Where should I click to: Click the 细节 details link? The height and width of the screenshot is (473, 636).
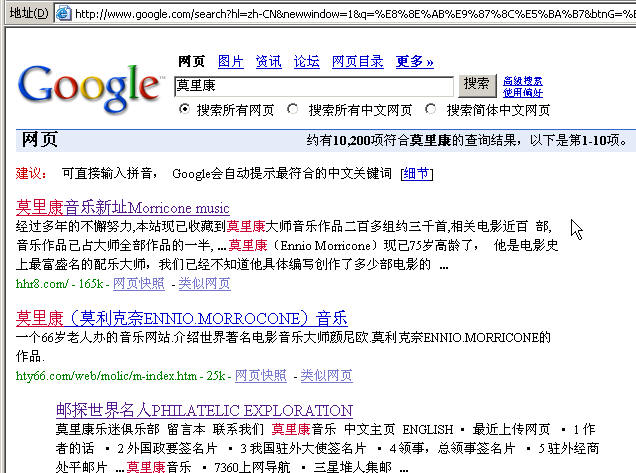pyautogui.click(x=416, y=174)
